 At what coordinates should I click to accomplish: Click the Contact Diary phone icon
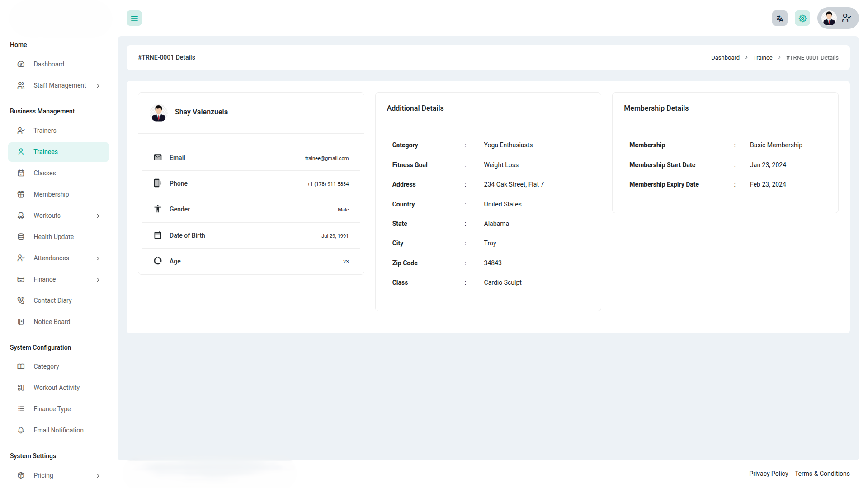(x=21, y=300)
